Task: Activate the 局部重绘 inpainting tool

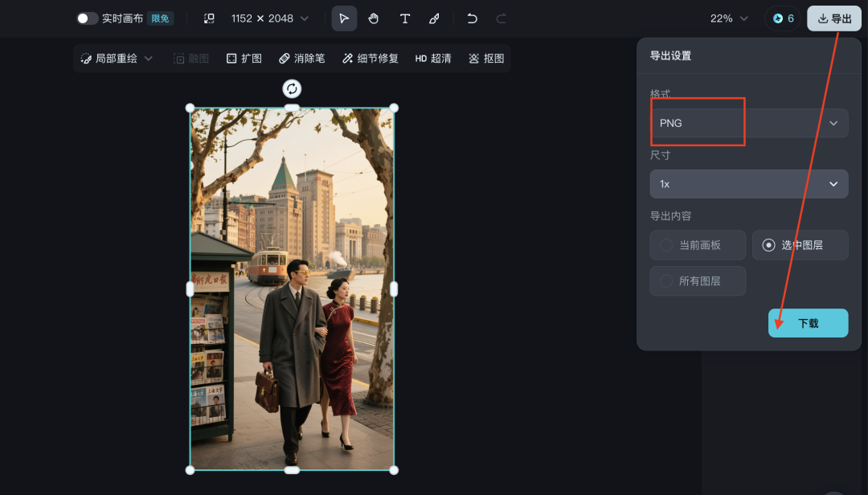Action: tap(113, 58)
